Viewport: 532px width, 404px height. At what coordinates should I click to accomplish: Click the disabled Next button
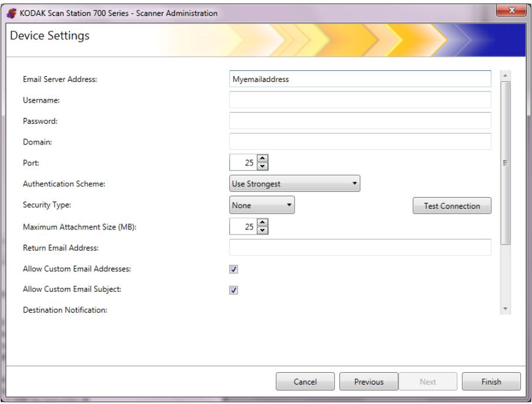tap(428, 382)
